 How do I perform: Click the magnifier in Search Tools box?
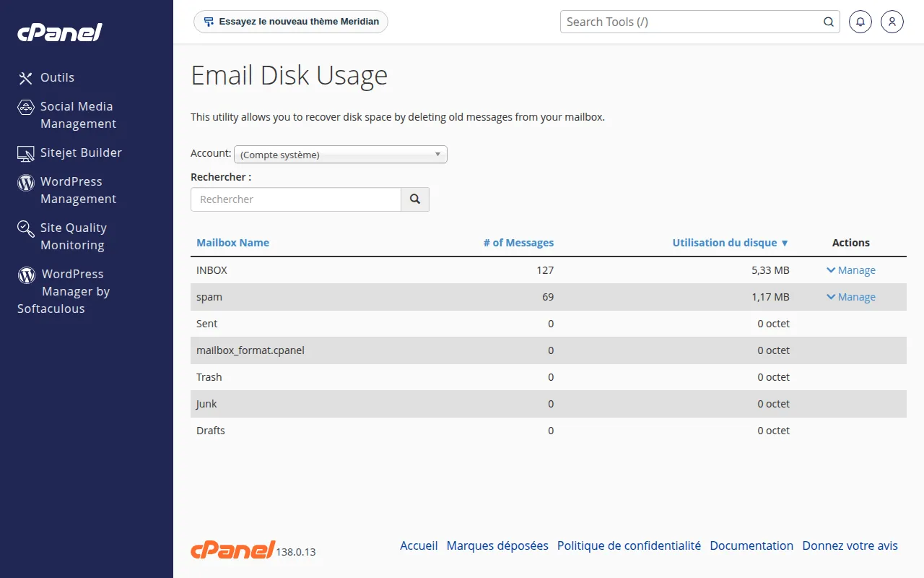pos(829,22)
